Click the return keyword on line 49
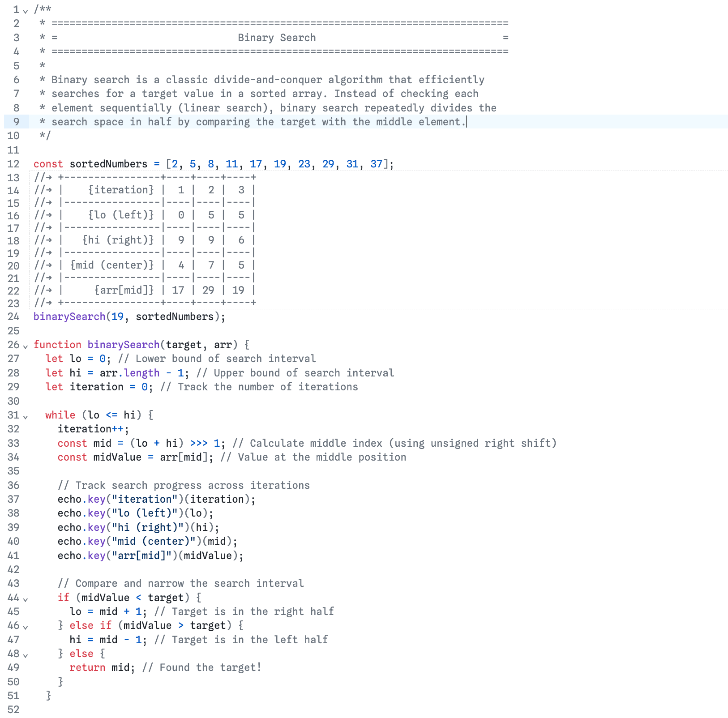Viewport: 728px width, 718px height. (87, 667)
